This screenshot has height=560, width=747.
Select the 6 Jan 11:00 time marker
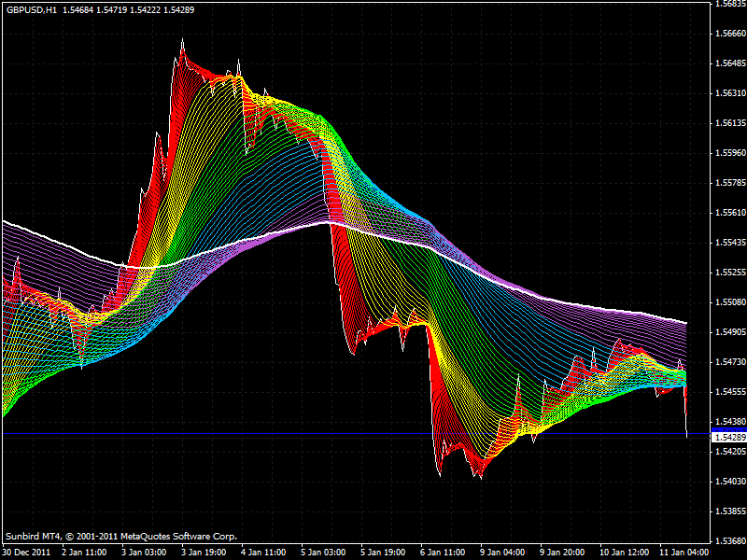tap(443, 551)
